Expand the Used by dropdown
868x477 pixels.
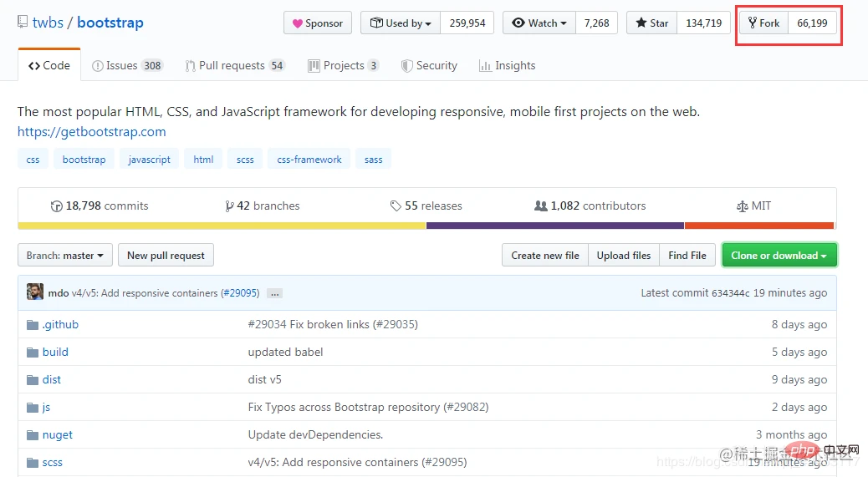pyautogui.click(x=401, y=23)
